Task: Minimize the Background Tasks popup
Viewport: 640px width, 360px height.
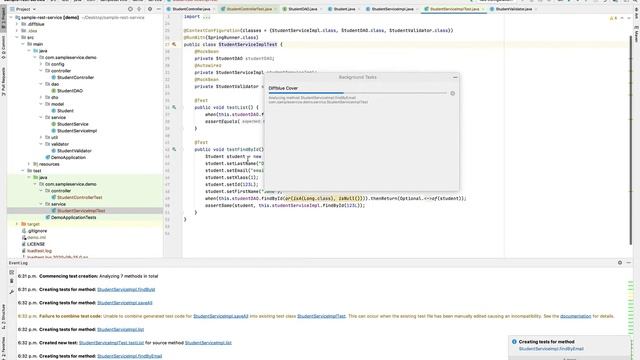Action: [455, 77]
